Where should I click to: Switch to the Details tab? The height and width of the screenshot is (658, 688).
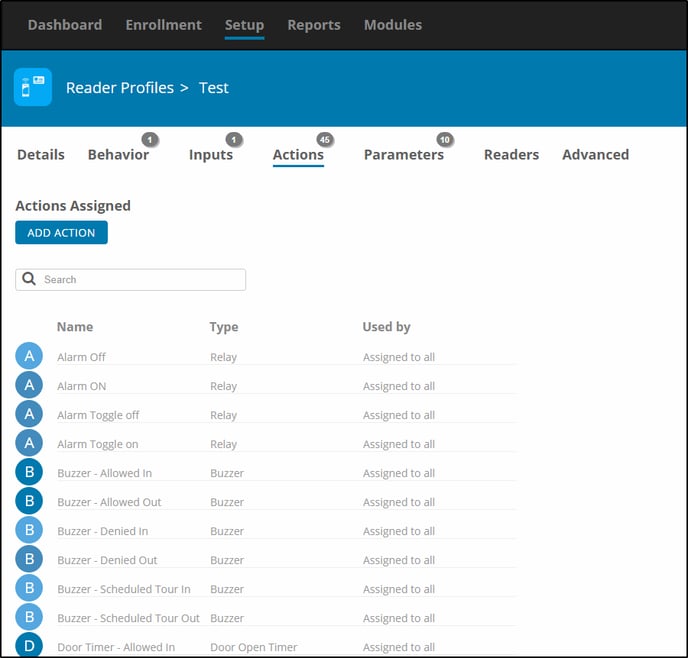(41, 155)
